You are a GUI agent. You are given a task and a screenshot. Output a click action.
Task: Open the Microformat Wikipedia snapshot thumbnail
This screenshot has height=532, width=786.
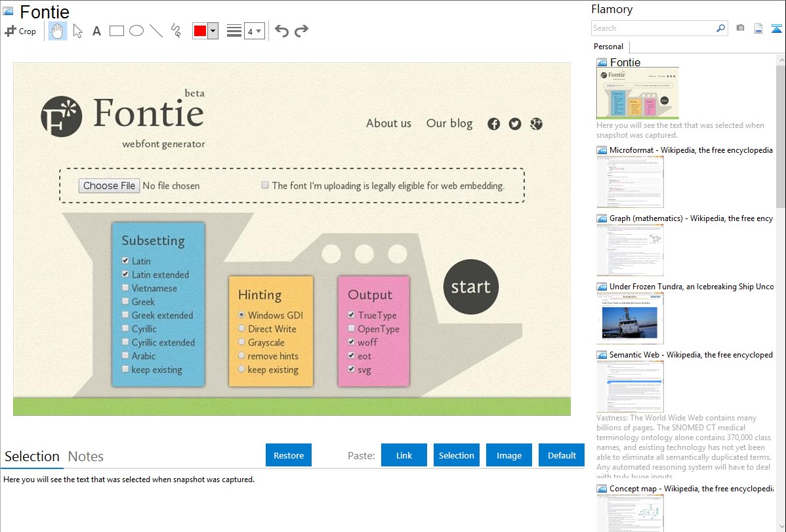pyautogui.click(x=630, y=182)
